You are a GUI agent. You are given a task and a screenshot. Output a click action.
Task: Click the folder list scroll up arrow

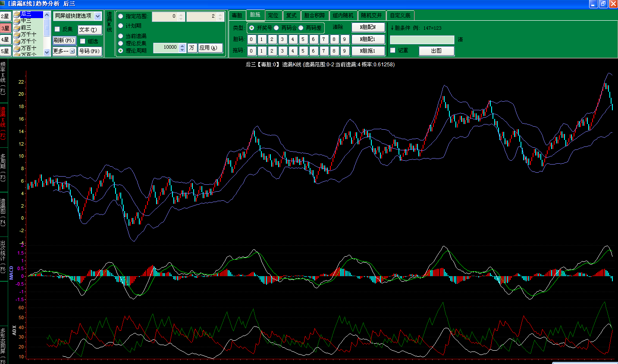pos(47,15)
